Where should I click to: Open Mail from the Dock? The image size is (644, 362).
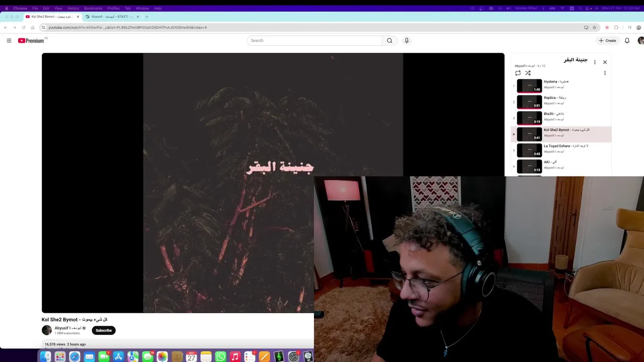89,356
